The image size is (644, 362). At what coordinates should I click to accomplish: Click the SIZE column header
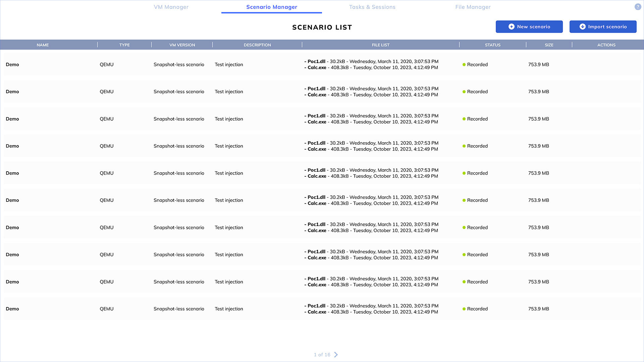549,45
